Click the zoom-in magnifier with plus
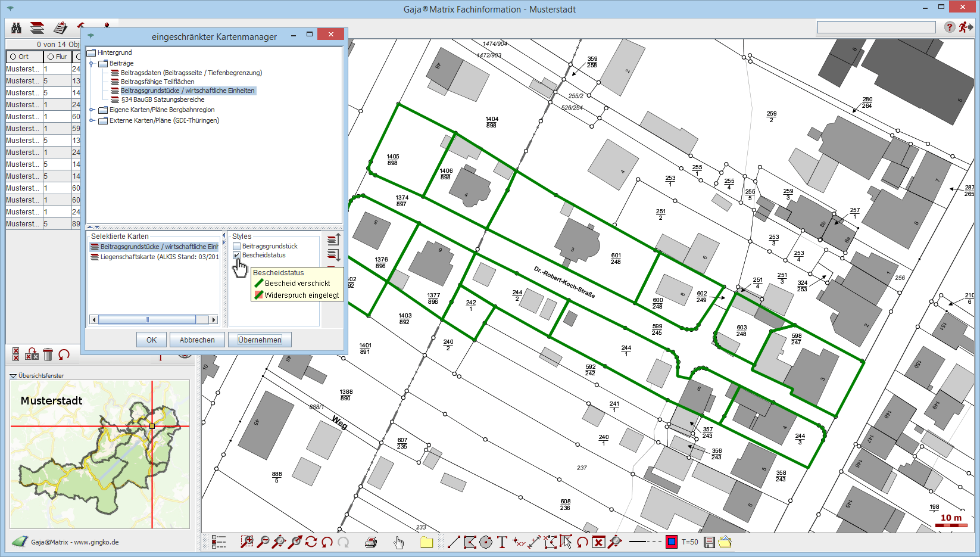The height and width of the screenshot is (557, 980). 246,542
